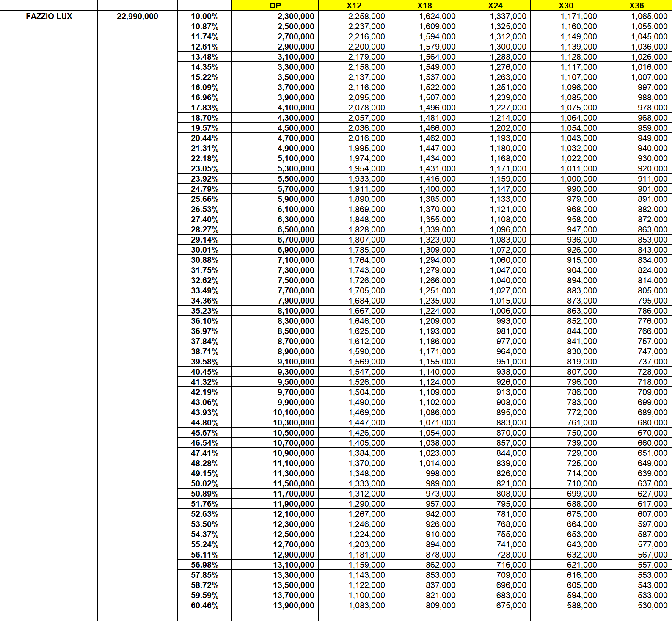The width and height of the screenshot is (672, 621).
Task: Select the 23.92% percentage cell
Action: (205, 179)
